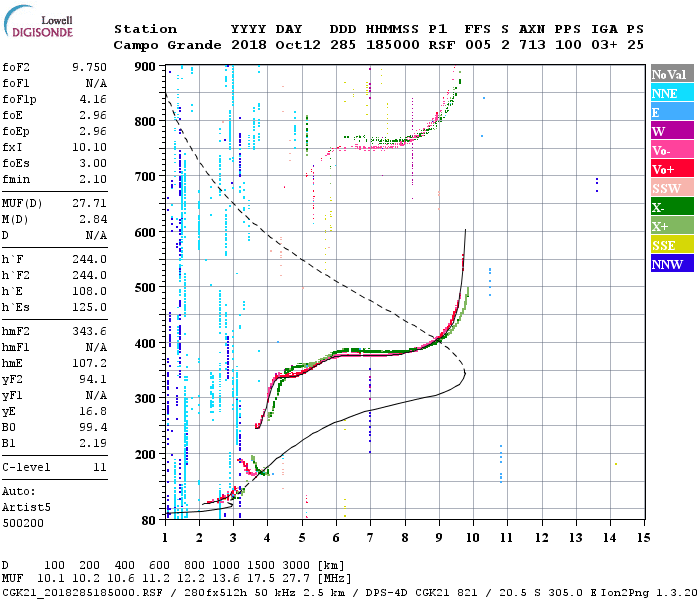Select the X- dark green legend swatch

pos(672,207)
